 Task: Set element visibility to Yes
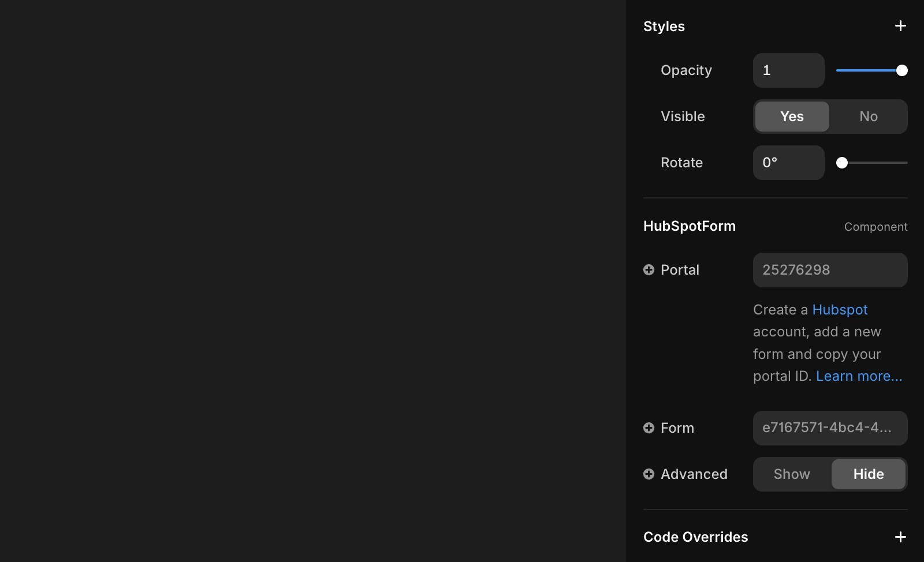[x=791, y=116]
